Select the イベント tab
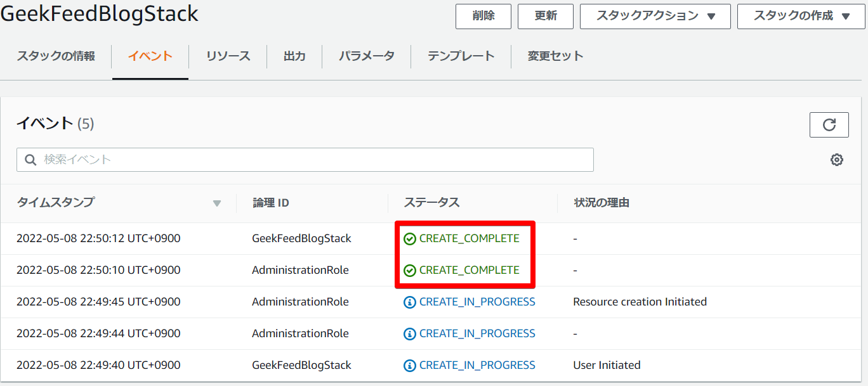This screenshot has height=386, width=868. pyautogui.click(x=150, y=56)
